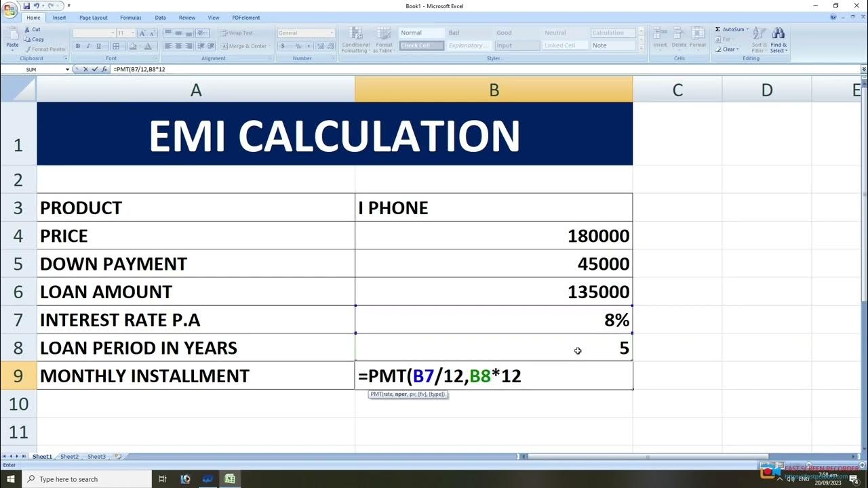The width and height of the screenshot is (868, 488).
Task: Click the Fill Color bucket icon
Action: (x=133, y=46)
